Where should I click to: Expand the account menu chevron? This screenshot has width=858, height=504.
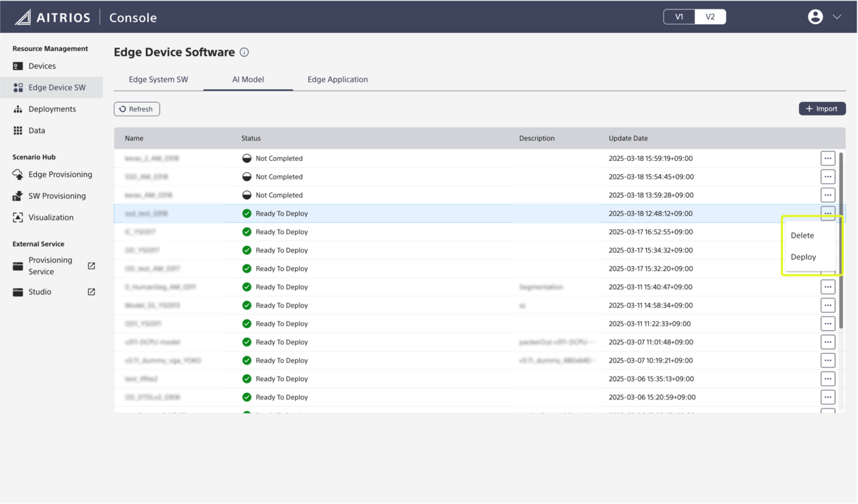(x=837, y=17)
